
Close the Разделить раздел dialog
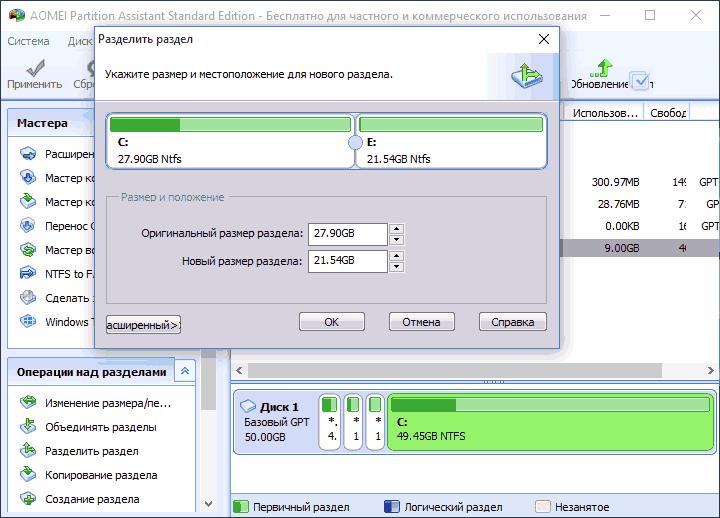[x=544, y=39]
